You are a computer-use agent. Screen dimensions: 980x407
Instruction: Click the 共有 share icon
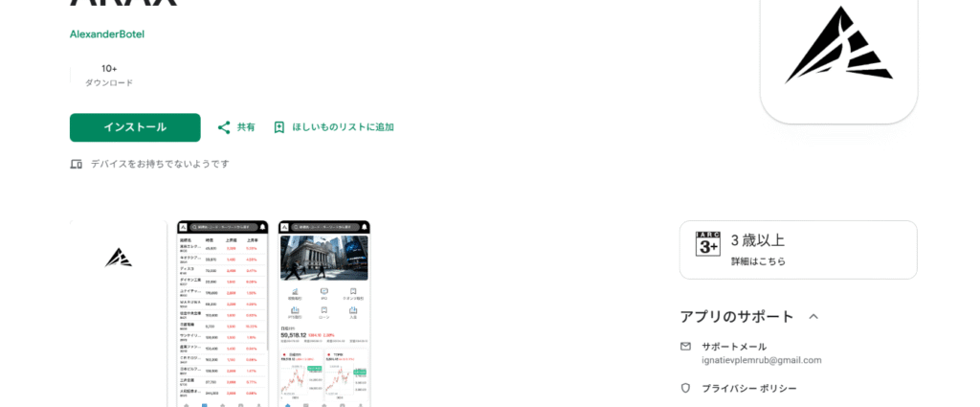pyautogui.click(x=224, y=127)
